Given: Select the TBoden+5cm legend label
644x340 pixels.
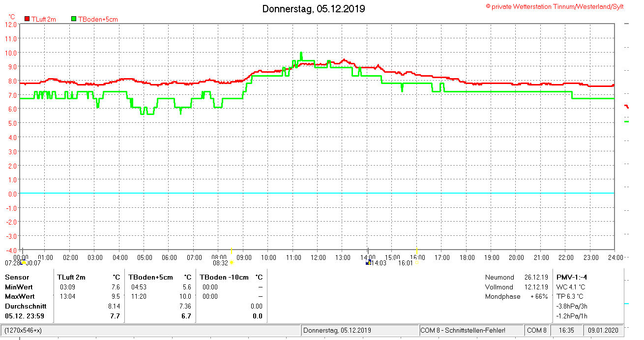Looking at the screenshot, I should click(x=98, y=19).
